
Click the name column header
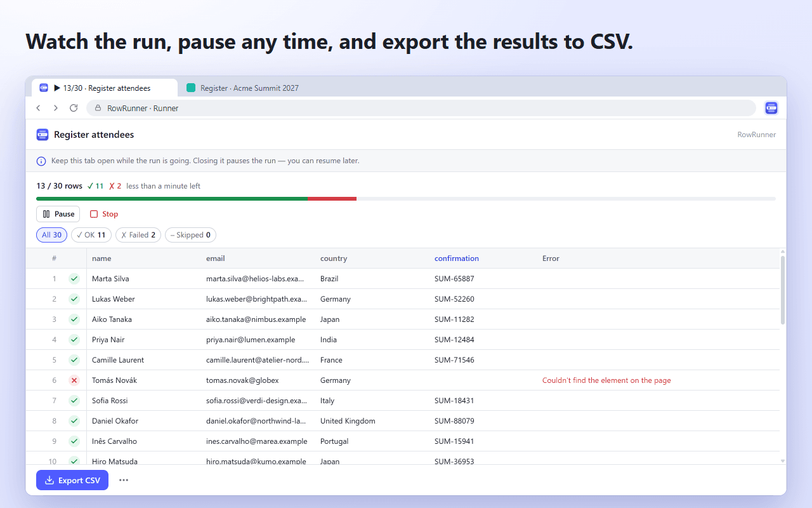[101, 258]
